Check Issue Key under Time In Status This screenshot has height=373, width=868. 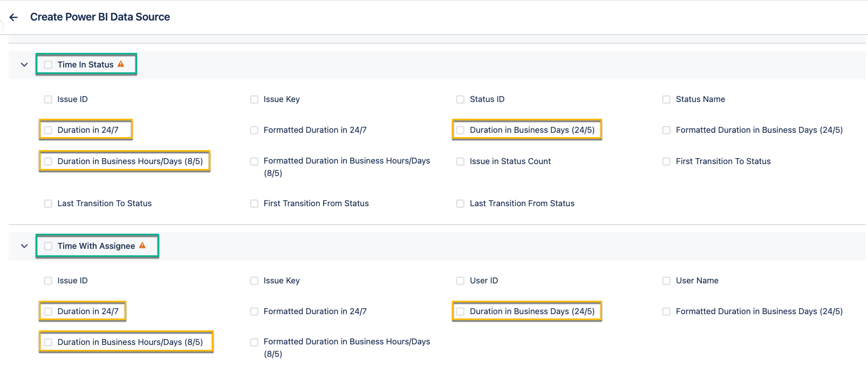(254, 99)
